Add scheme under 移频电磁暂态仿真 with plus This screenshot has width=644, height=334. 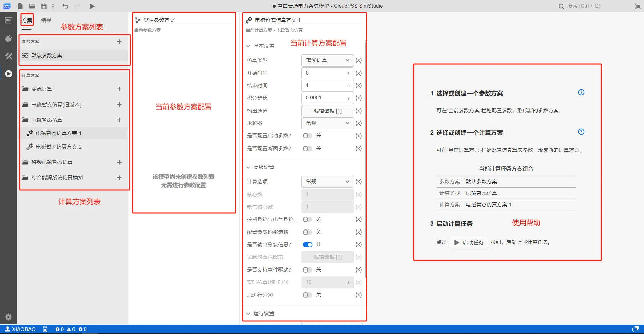tap(119, 162)
